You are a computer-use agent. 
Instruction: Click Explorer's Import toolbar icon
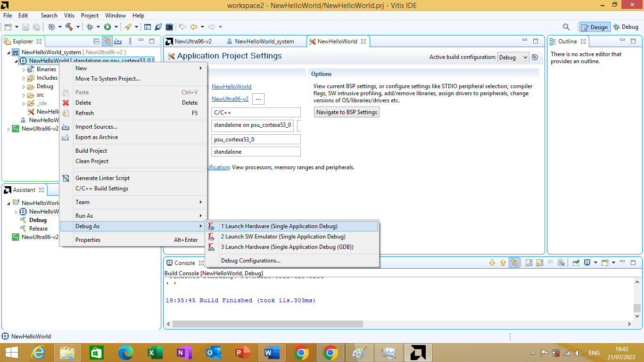(x=118, y=41)
